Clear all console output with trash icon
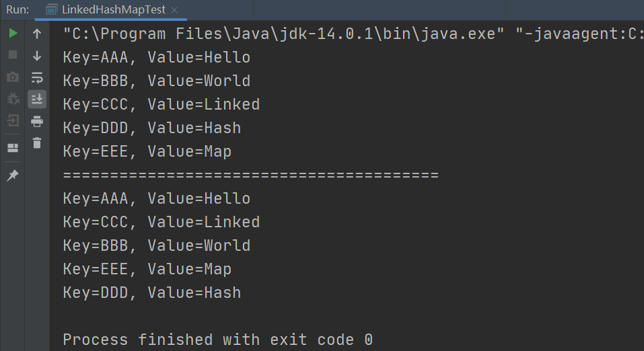Screen dimensions: 644x351 pos(37,143)
